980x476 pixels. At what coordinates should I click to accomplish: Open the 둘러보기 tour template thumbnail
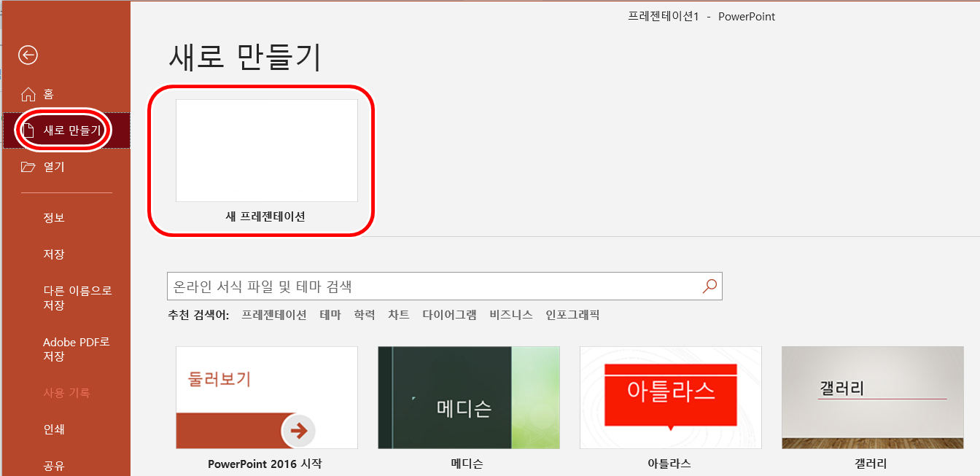[267, 397]
